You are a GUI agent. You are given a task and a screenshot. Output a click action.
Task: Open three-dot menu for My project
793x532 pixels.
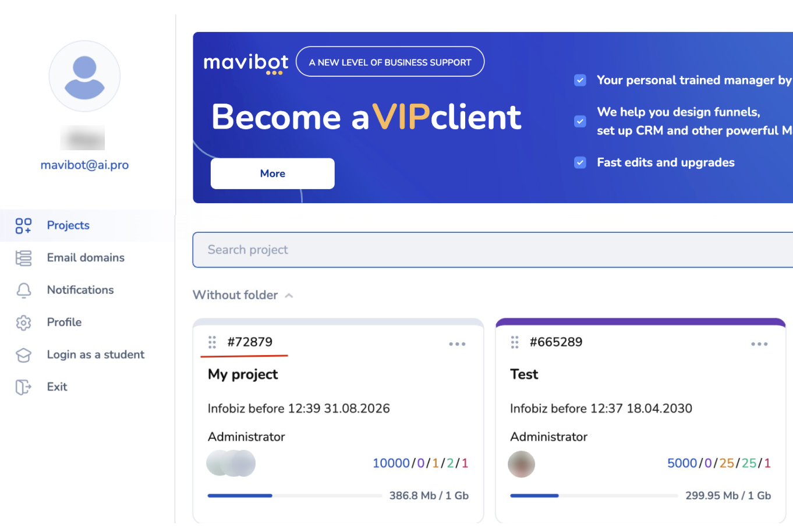click(x=457, y=344)
